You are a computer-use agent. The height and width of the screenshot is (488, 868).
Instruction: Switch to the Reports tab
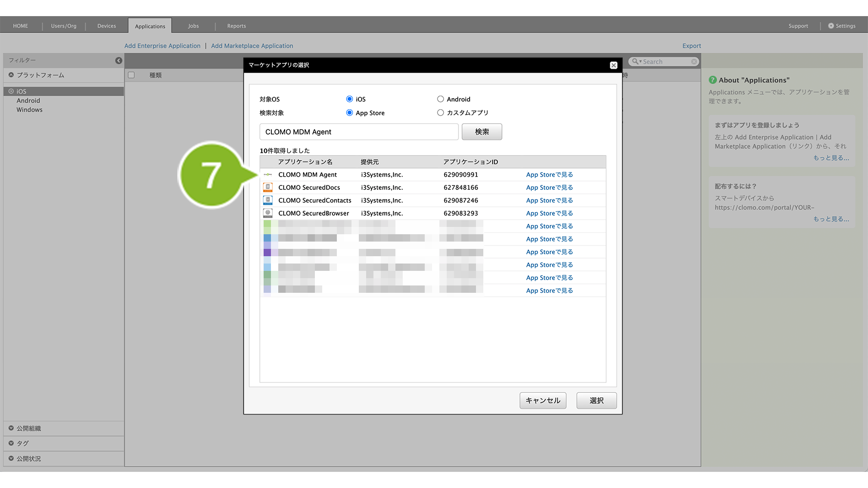236,26
